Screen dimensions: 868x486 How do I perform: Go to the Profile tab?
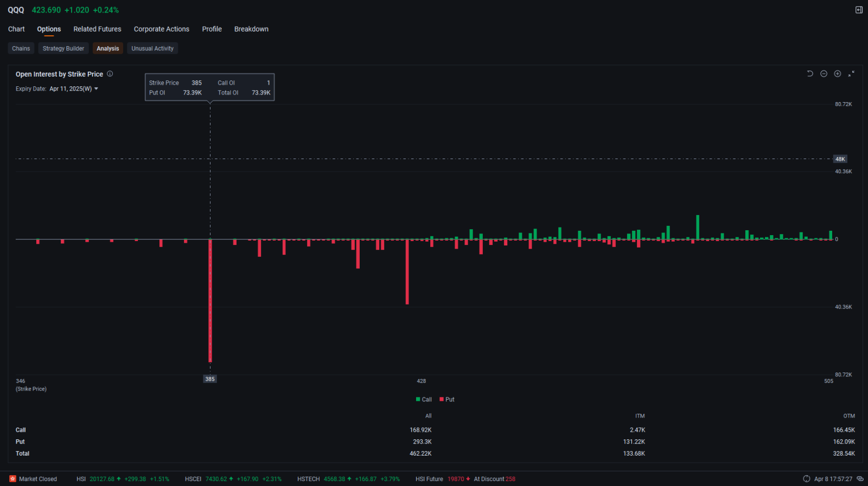coord(212,29)
